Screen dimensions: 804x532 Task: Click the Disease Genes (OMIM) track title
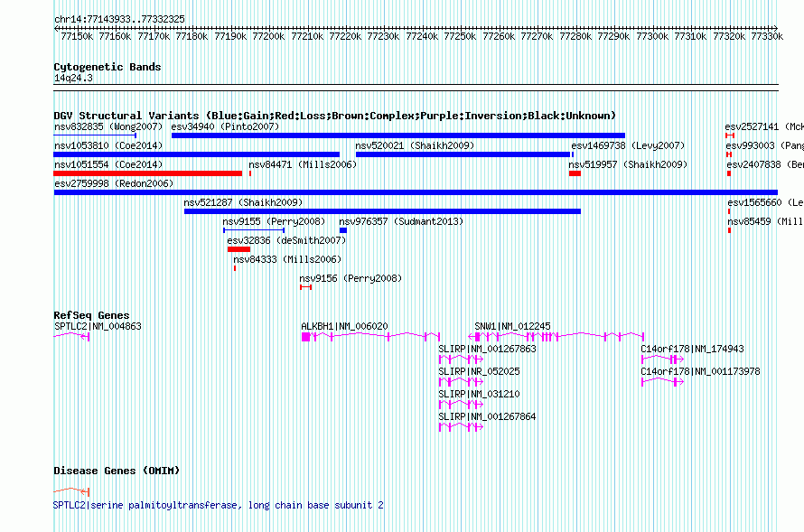[x=117, y=471]
